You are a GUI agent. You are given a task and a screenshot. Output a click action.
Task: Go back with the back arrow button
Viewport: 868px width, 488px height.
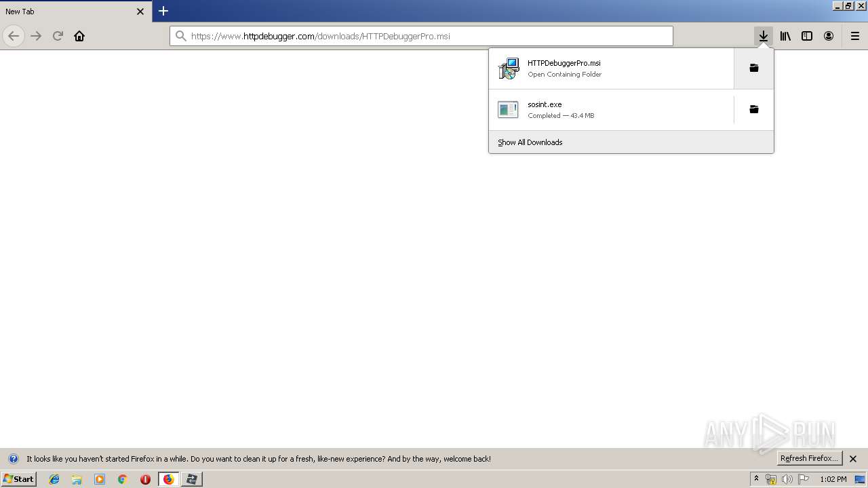click(14, 36)
